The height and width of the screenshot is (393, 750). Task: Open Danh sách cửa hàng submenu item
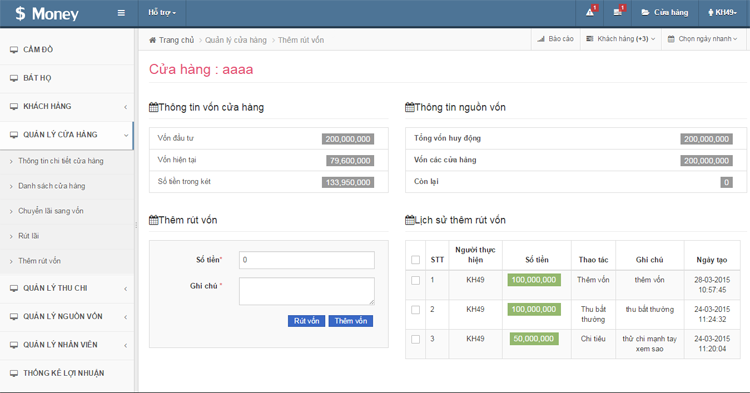coord(52,186)
